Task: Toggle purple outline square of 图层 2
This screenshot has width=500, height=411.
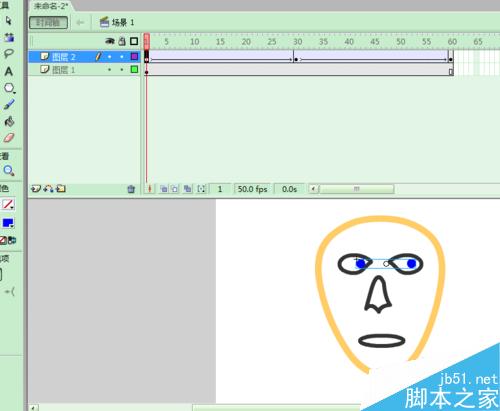Action: (x=134, y=57)
